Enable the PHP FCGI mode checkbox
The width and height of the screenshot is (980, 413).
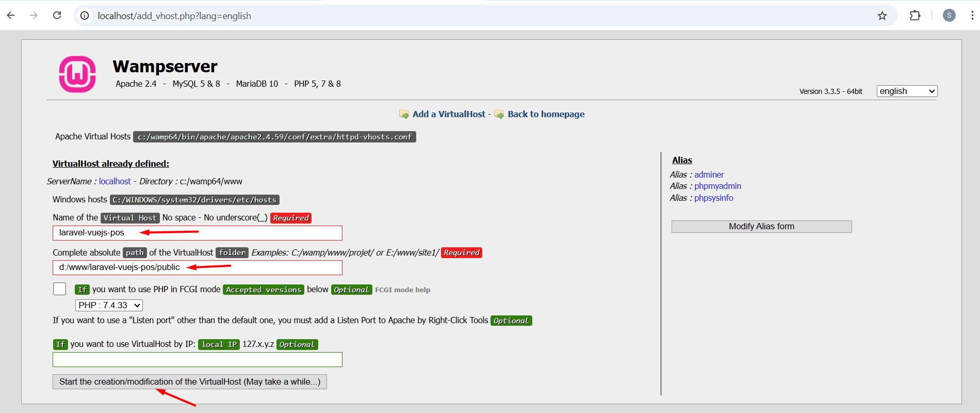[60, 289]
